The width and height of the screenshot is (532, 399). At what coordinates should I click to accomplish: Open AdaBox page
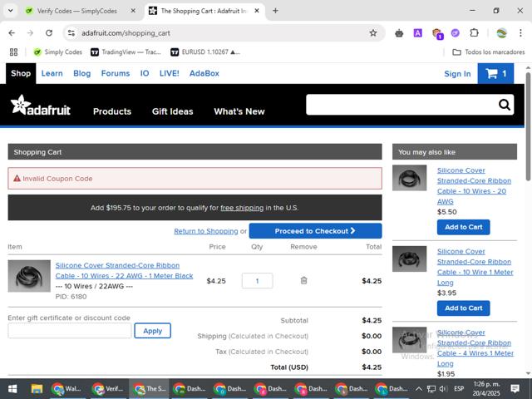coord(204,73)
